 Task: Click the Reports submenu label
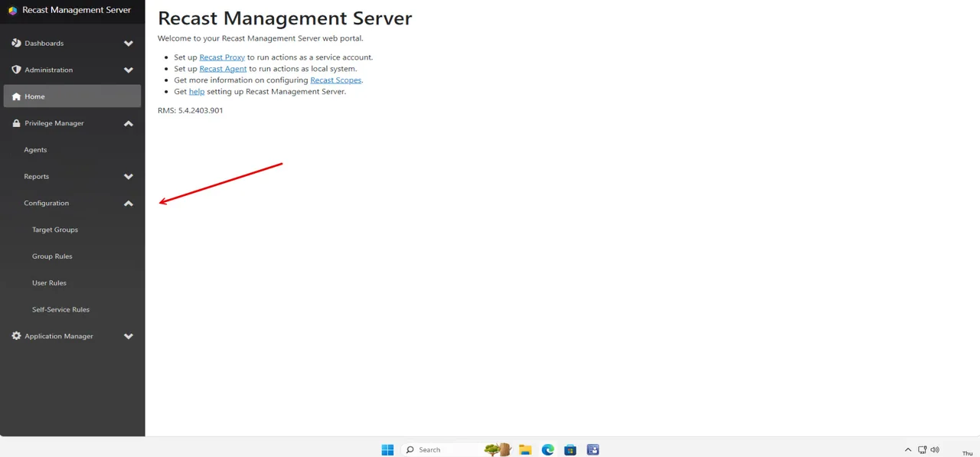[x=36, y=177]
